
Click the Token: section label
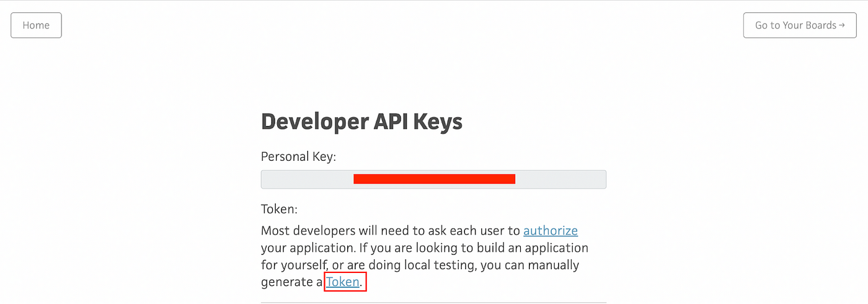click(x=279, y=210)
